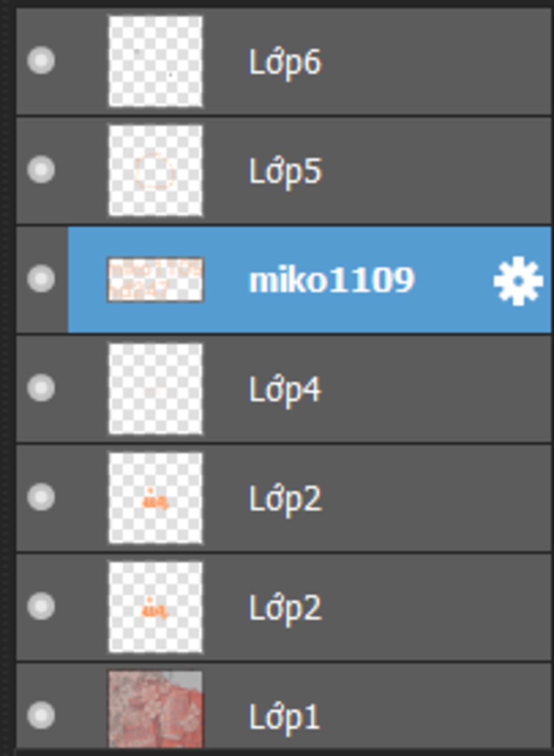Screen dimensions: 554x756
Task: Click thumbnail of Lớp2 layer just above Lớp1
Action: (155, 607)
